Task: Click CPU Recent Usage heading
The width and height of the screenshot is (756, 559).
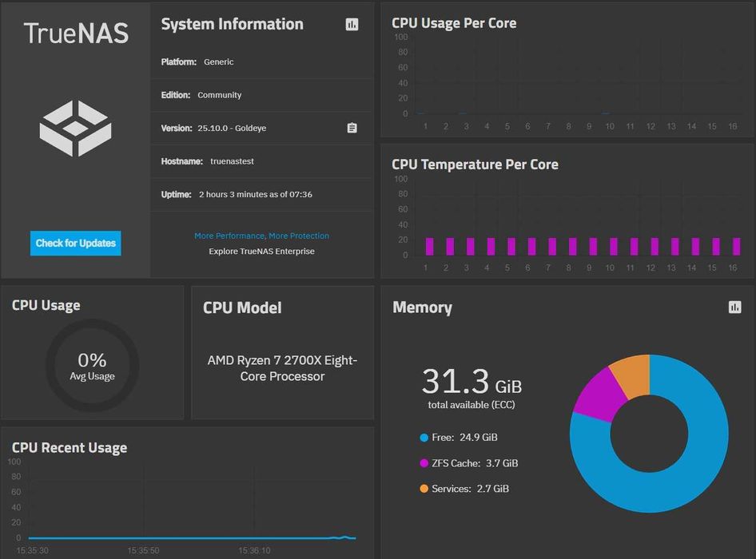Action: (x=70, y=448)
